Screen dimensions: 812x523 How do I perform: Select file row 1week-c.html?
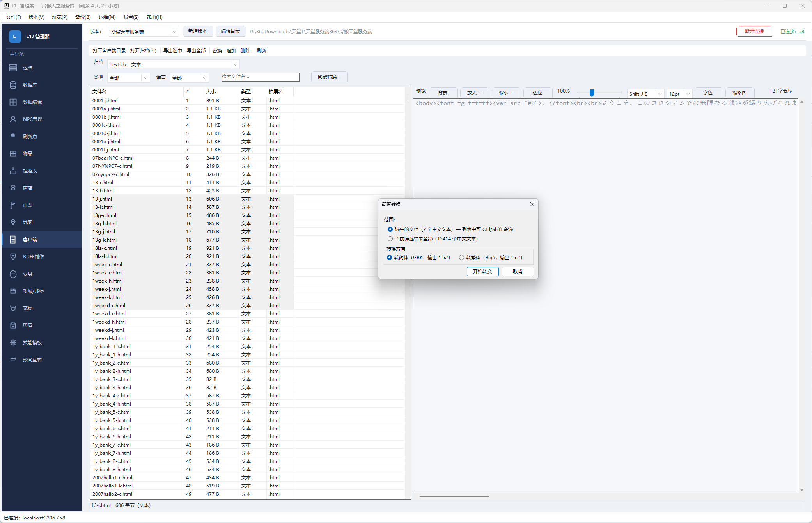[192, 265]
